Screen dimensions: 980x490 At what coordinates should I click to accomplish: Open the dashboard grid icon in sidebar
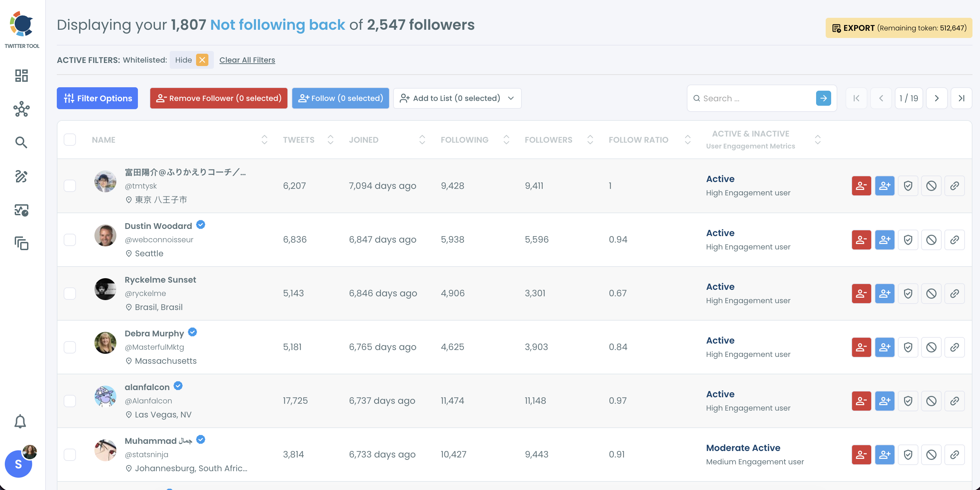click(x=21, y=75)
